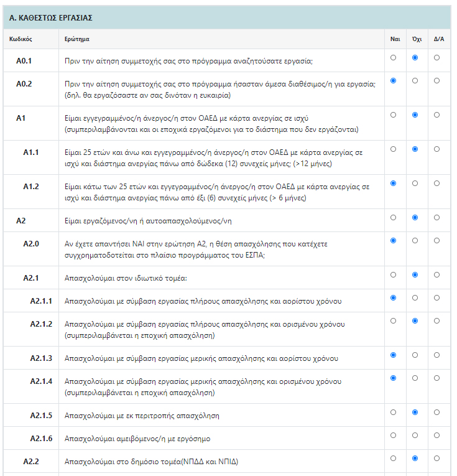
Task: Select Ναι for question A0.1
Action: point(393,58)
